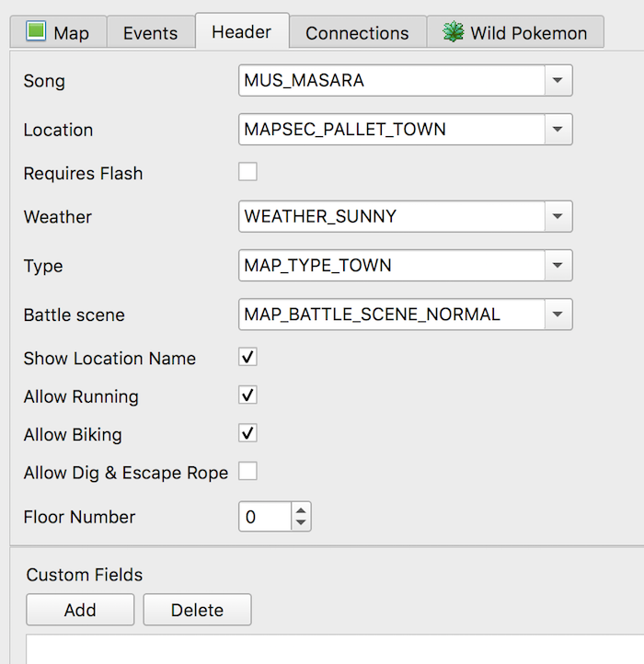The image size is (644, 664).
Task: Switch to the Events tab
Action: point(150,33)
